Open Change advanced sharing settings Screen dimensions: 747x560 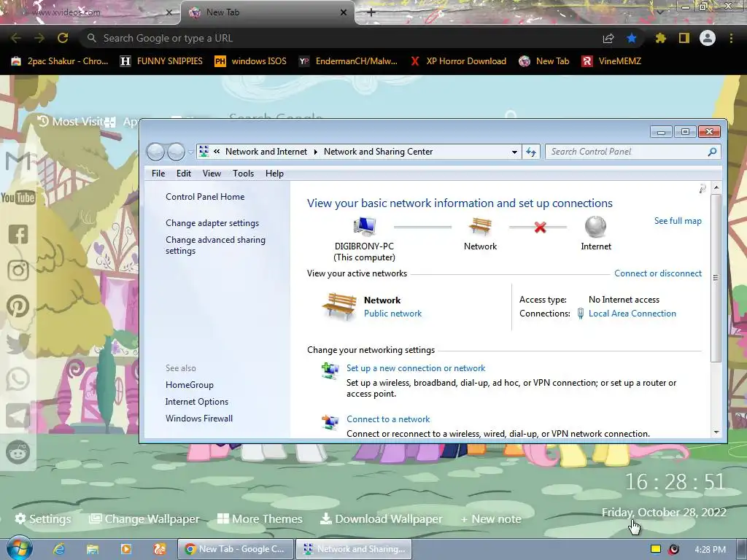click(215, 245)
